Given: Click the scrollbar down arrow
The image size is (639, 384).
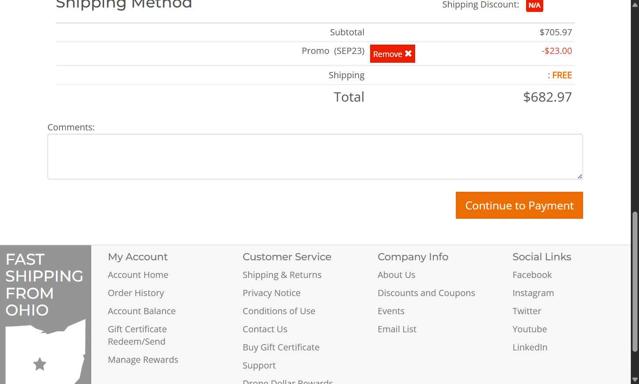Looking at the screenshot, I should (635, 380).
